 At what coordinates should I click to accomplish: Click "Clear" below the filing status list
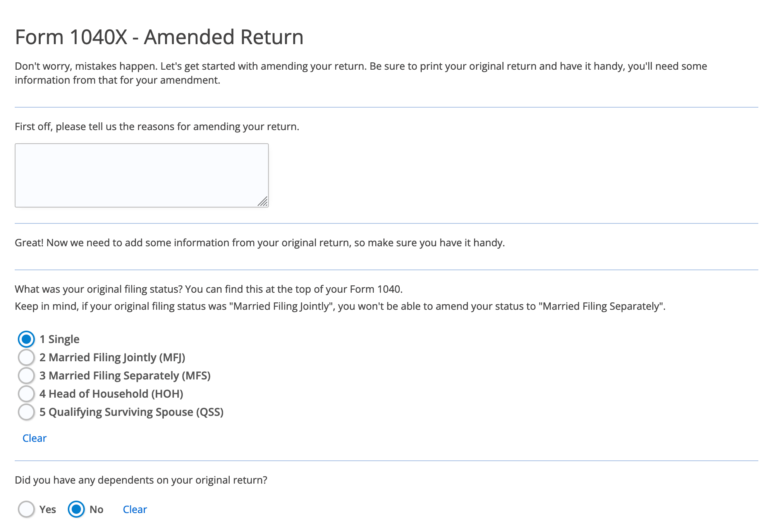34,438
